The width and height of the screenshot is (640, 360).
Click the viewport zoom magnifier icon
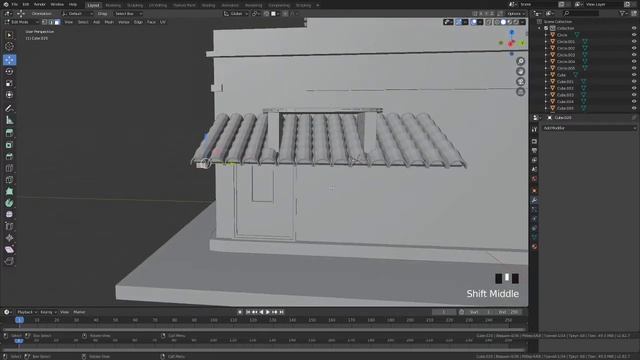(x=520, y=61)
